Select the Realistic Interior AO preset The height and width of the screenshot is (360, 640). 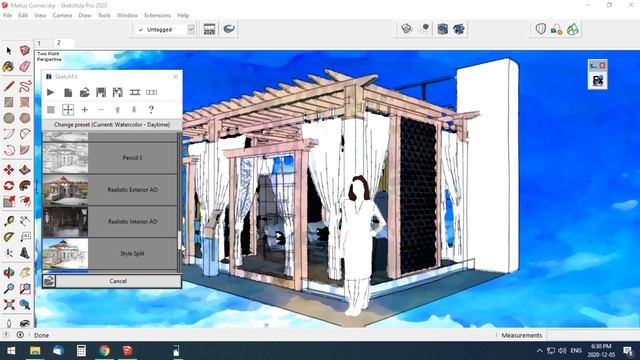[x=110, y=221]
